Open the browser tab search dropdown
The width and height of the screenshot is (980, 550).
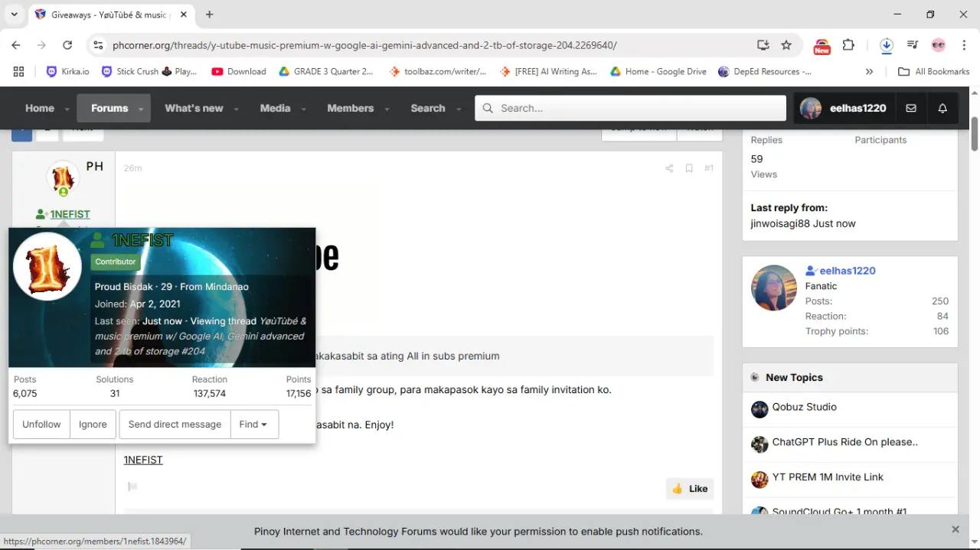[14, 15]
